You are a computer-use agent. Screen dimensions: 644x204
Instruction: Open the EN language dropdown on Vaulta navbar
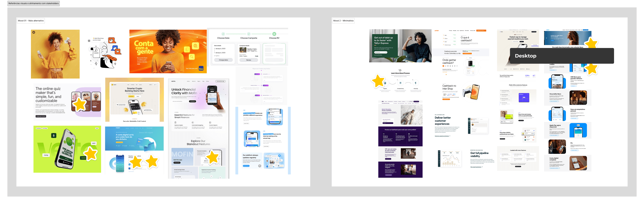(151, 85)
